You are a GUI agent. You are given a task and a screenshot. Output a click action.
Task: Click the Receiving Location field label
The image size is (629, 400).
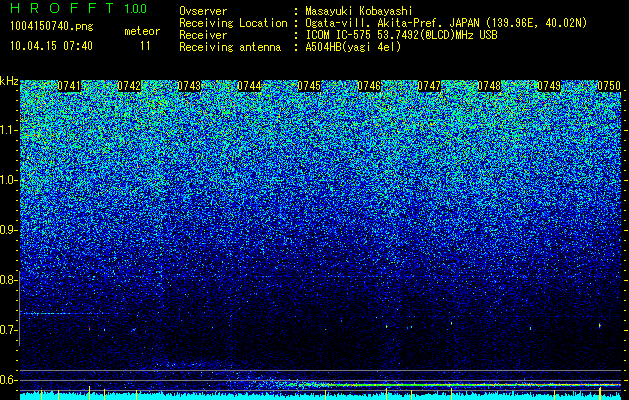click(233, 23)
